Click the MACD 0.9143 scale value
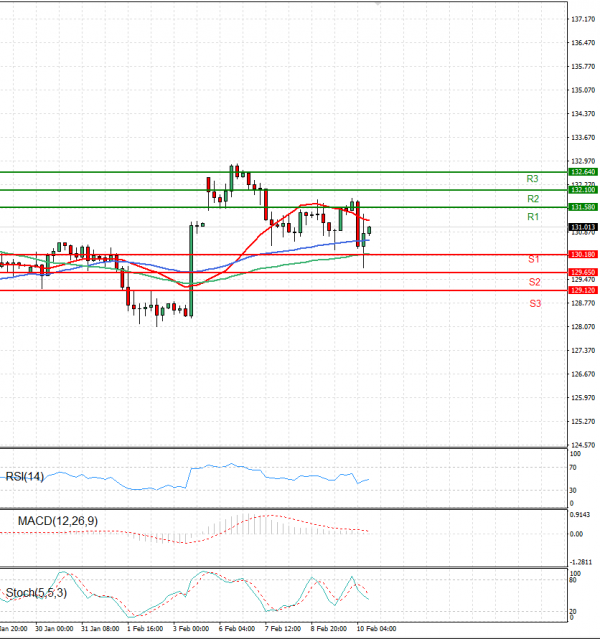600x639 pixels. (x=580, y=515)
